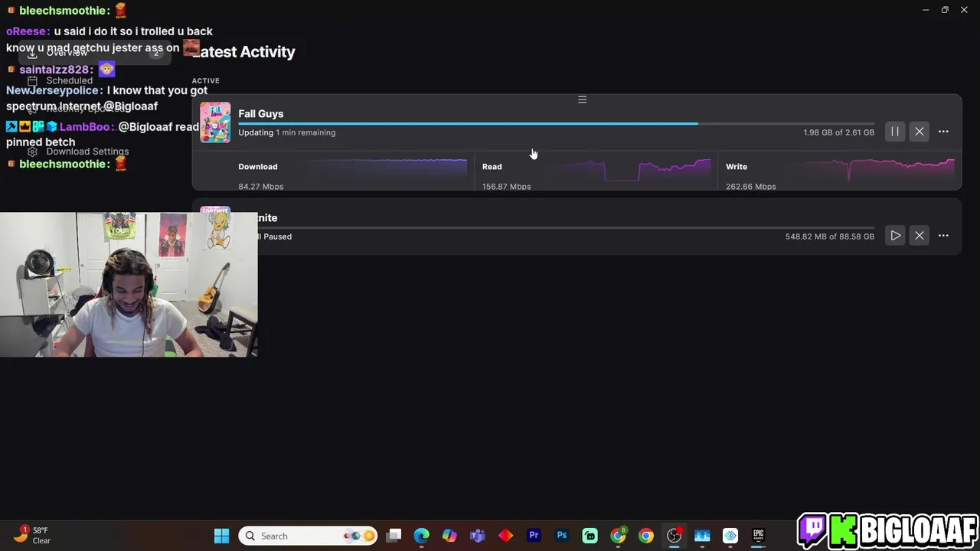Open the Fall Guys more options menu
The width and height of the screenshot is (980, 551).
pyautogui.click(x=943, y=132)
